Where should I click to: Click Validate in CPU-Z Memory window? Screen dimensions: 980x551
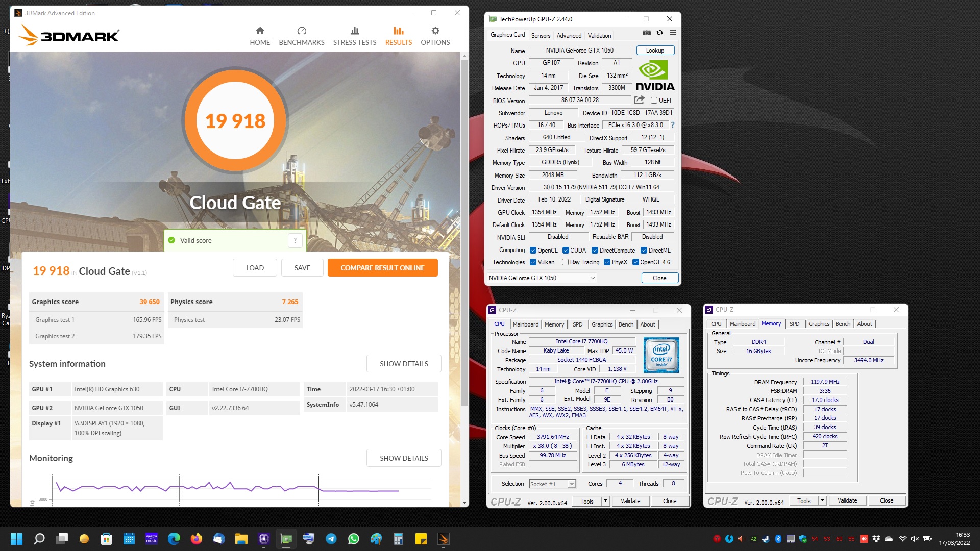[847, 500]
